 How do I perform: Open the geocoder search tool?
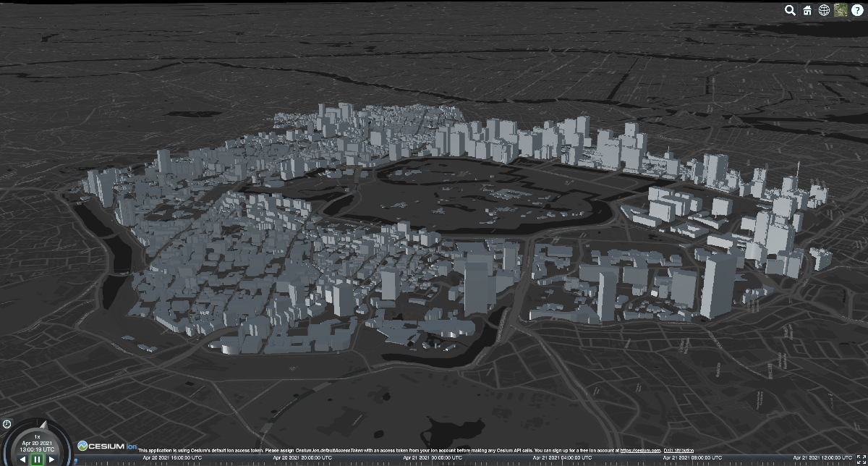(790, 10)
